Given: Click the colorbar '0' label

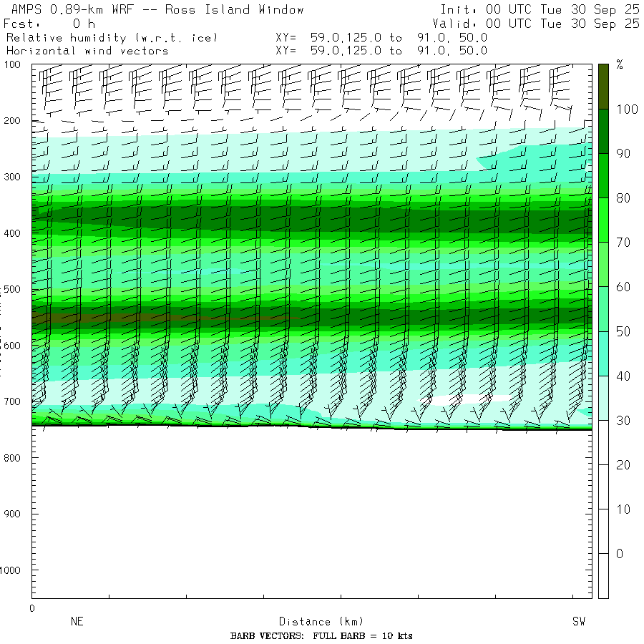Looking at the screenshot, I should (620, 554).
